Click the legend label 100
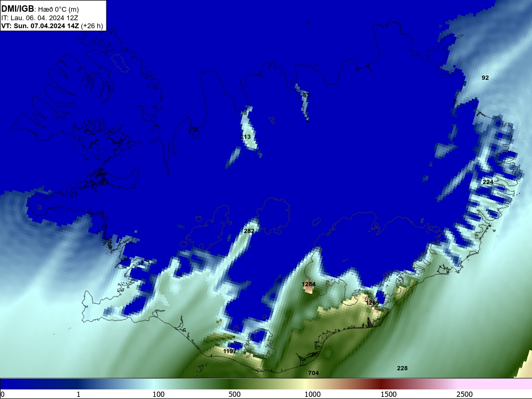The width and height of the screenshot is (532, 399). [159, 394]
